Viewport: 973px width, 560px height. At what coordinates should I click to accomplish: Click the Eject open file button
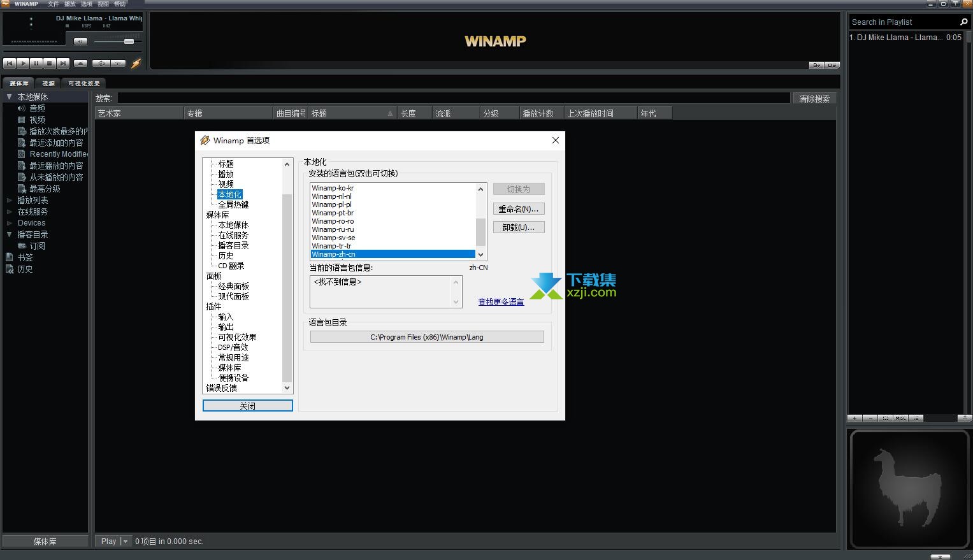(80, 63)
